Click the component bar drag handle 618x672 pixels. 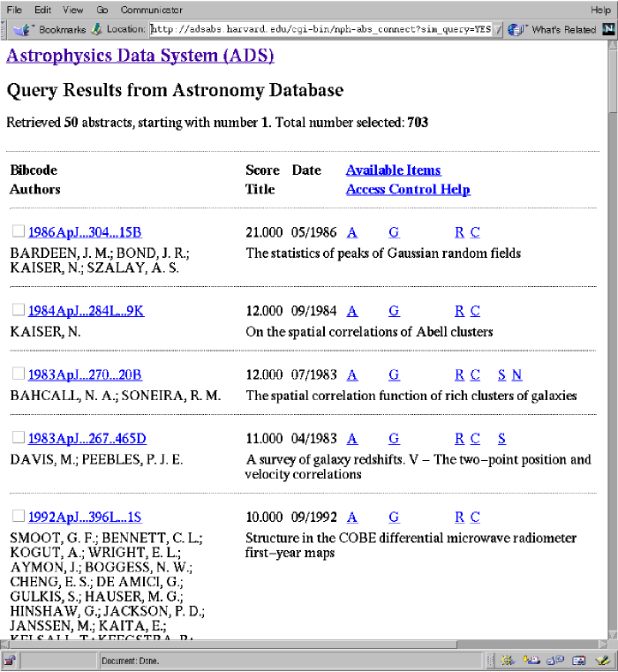click(491, 661)
